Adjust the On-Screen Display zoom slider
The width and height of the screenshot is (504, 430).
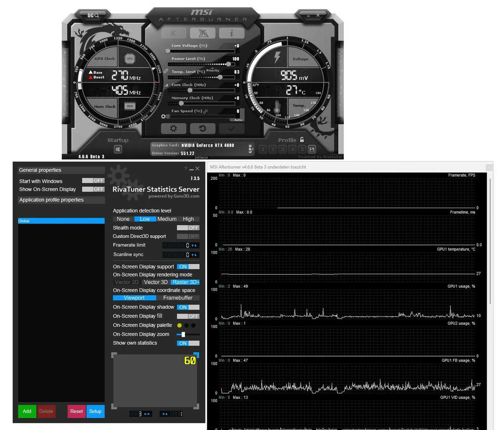(x=183, y=334)
